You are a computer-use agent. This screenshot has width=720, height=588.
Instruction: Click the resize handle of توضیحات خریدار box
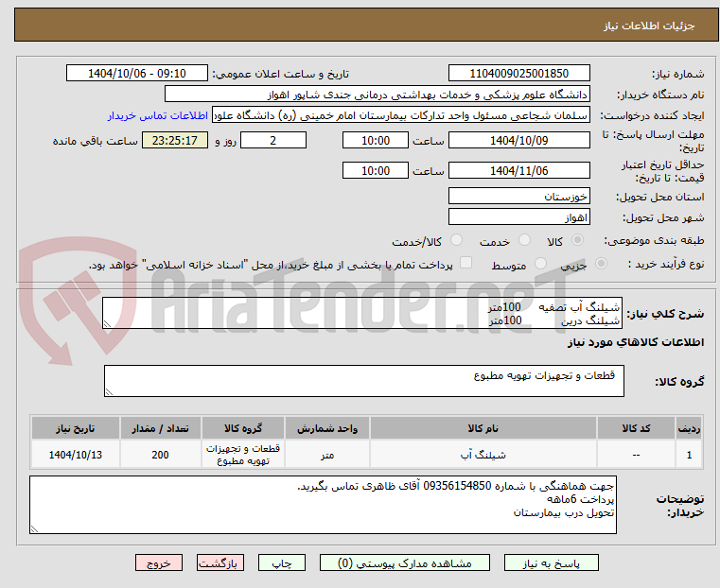(34, 528)
